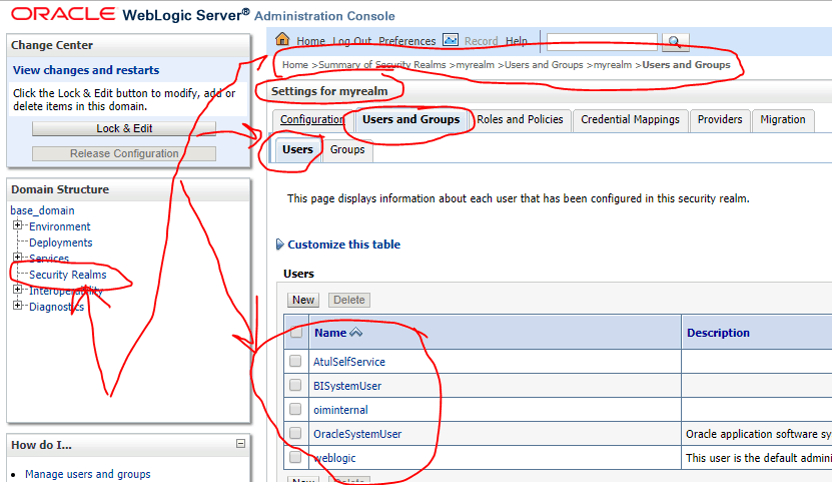Expand the Interoperability tree node
Screen dimensions: 832x485
[18, 290]
